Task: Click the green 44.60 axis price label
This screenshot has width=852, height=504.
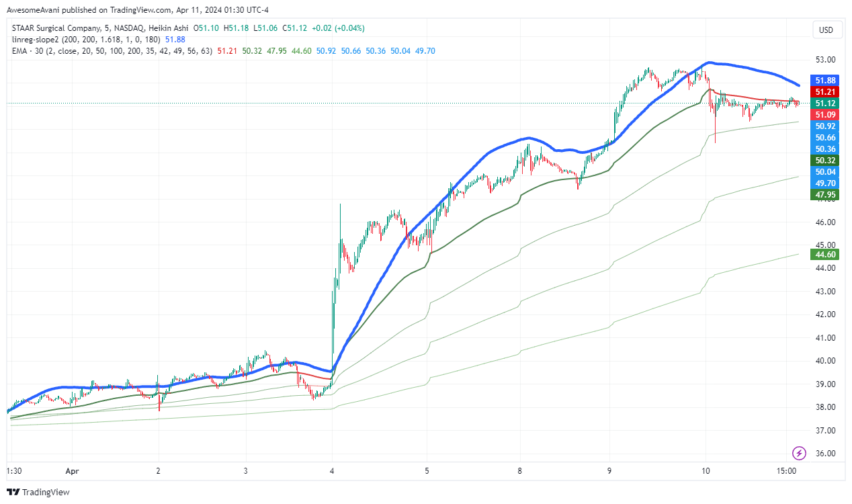Action: pyautogui.click(x=825, y=255)
